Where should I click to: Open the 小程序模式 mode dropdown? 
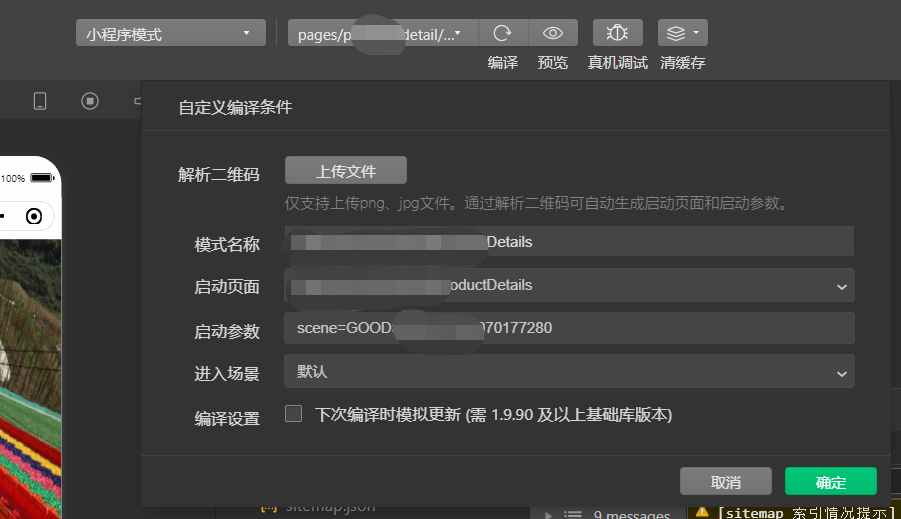tap(171, 34)
